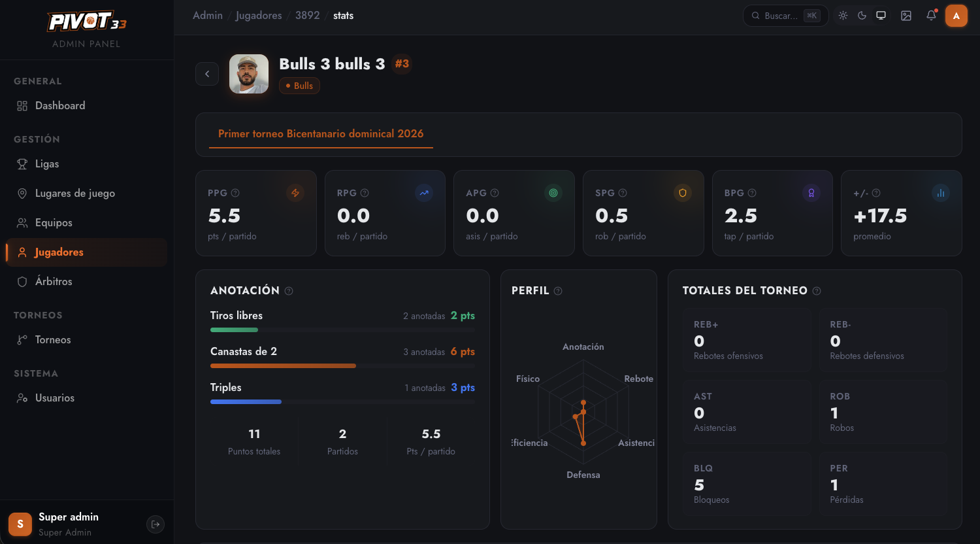Log out using the sidebar exit icon

[155, 524]
